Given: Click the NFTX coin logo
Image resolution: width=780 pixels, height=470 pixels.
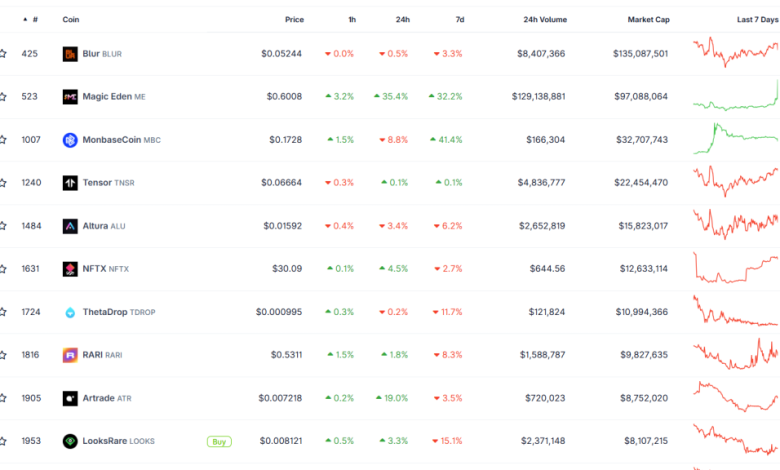Looking at the screenshot, I should coord(70,269).
